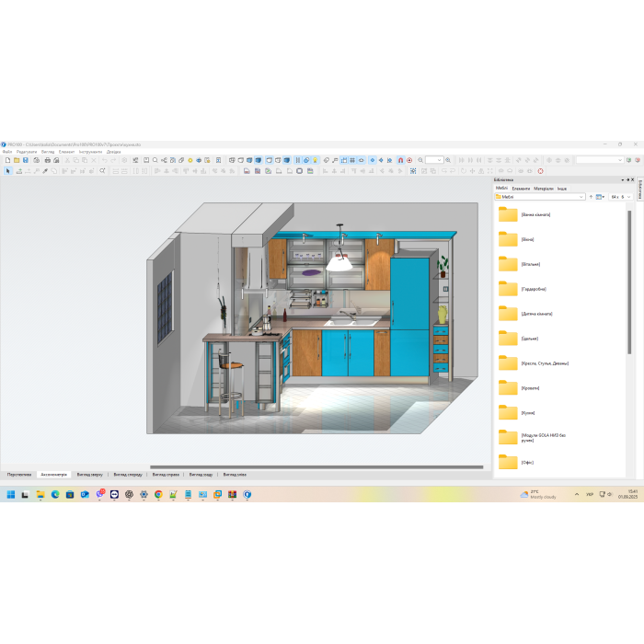Open the Windows Start menu
Viewport: 644px width, 644px height.
tap(12, 495)
